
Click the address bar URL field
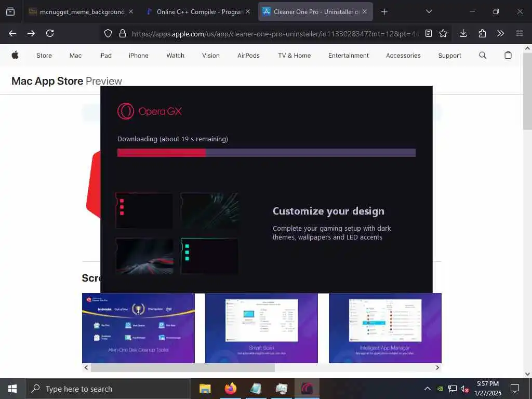275,33
